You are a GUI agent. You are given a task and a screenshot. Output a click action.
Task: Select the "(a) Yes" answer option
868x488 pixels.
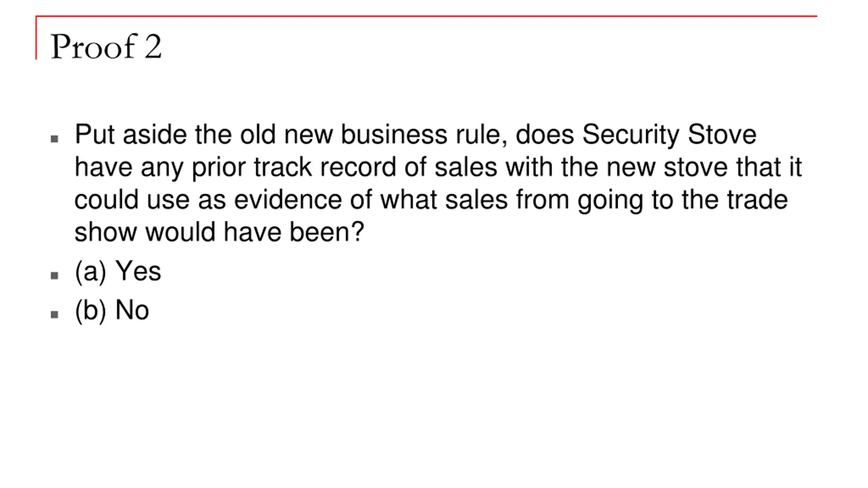[118, 271]
